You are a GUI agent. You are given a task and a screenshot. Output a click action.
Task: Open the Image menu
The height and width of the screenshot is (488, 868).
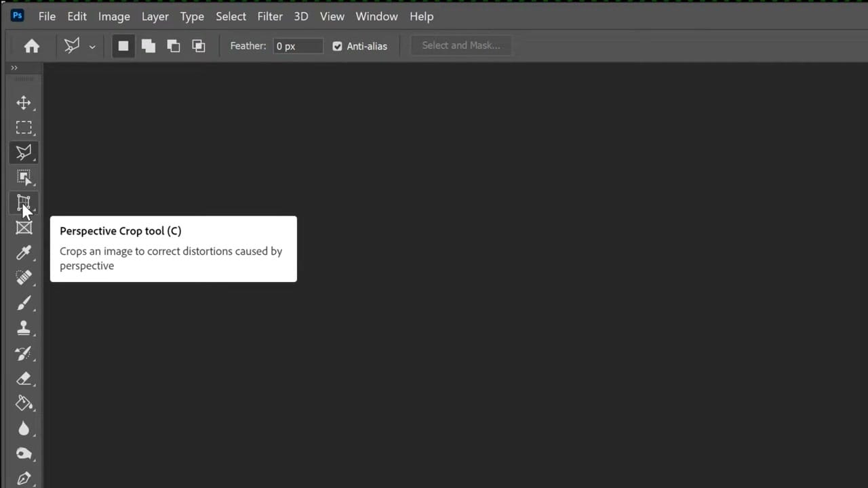click(x=114, y=16)
